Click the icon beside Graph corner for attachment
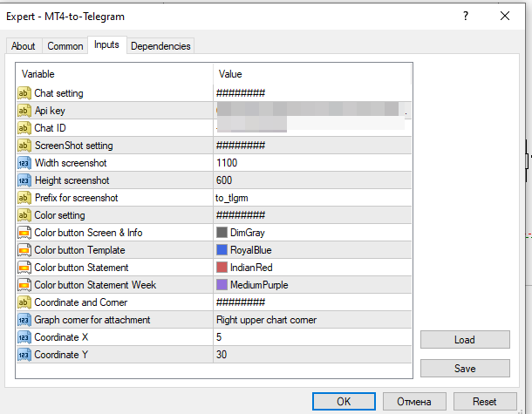 [24, 320]
